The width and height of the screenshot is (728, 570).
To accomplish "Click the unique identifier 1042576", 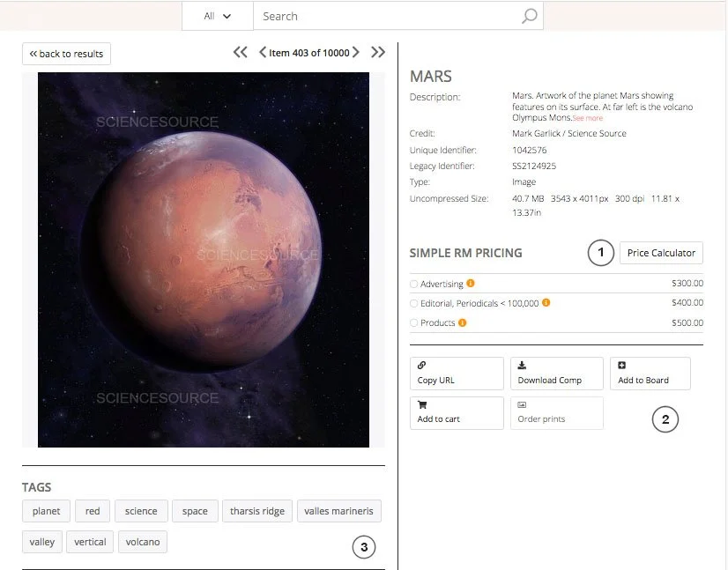I will (x=530, y=150).
